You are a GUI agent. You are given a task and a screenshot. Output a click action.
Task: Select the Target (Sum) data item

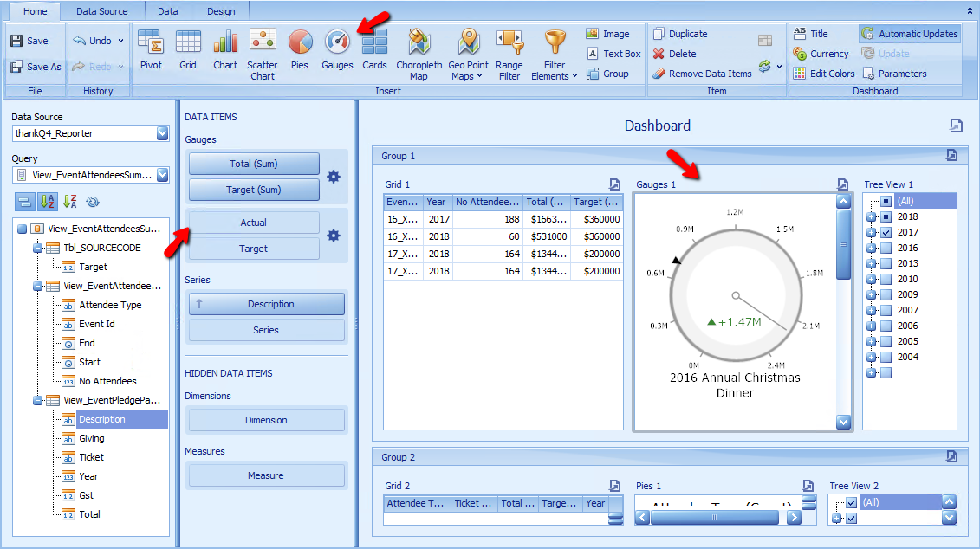pyautogui.click(x=254, y=190)
